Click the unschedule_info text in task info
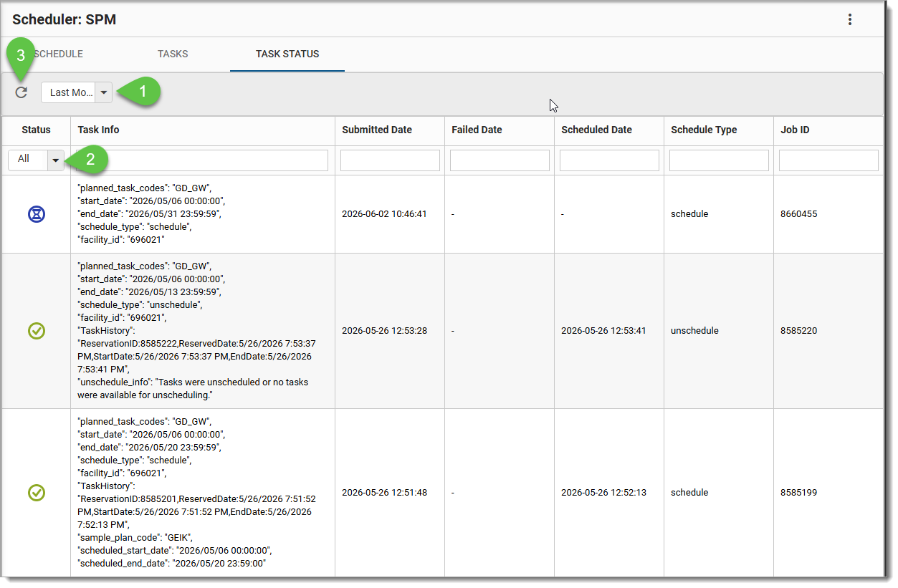Image resolution: width=898 pixels, height=588 pixels. [193, 388]
